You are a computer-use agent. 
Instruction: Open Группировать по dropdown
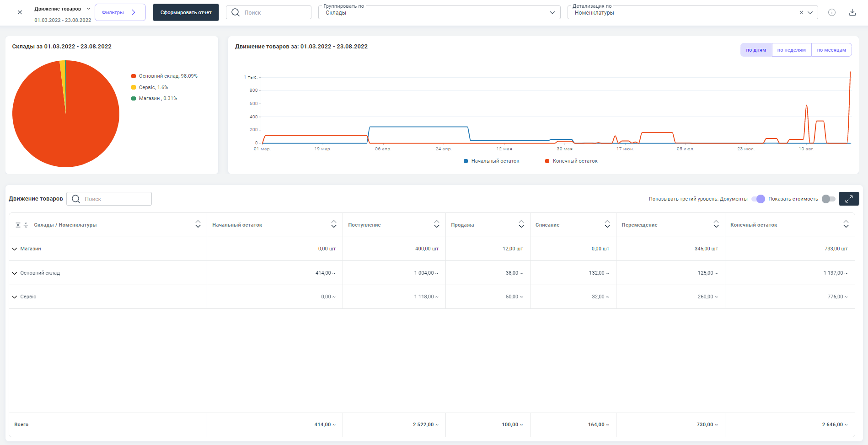439,12
